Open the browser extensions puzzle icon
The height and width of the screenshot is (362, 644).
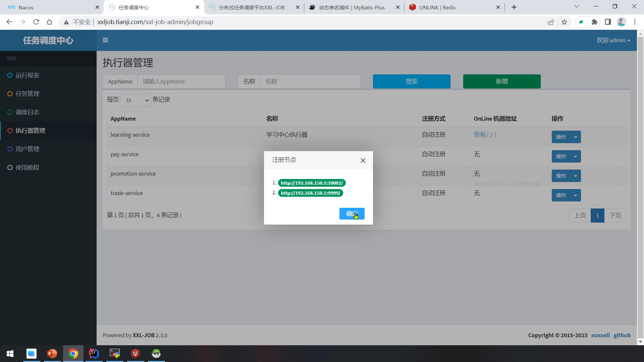(x=594, y=22)
